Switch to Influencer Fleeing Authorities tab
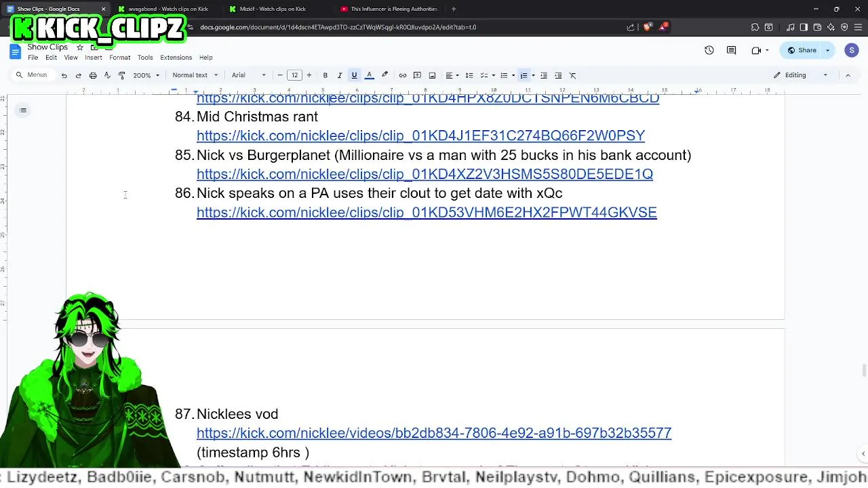868x488 pixels. coord(393,9)
